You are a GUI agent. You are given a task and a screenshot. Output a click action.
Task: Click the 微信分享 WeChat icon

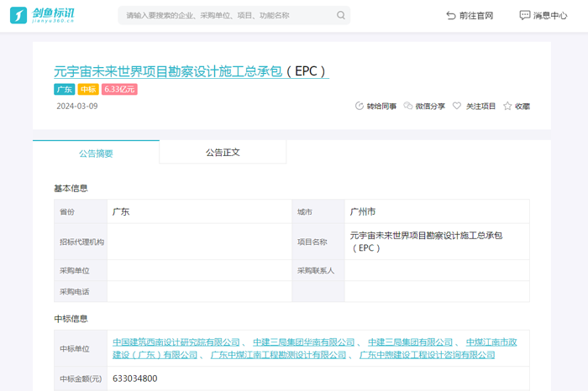tap(408, 107)
